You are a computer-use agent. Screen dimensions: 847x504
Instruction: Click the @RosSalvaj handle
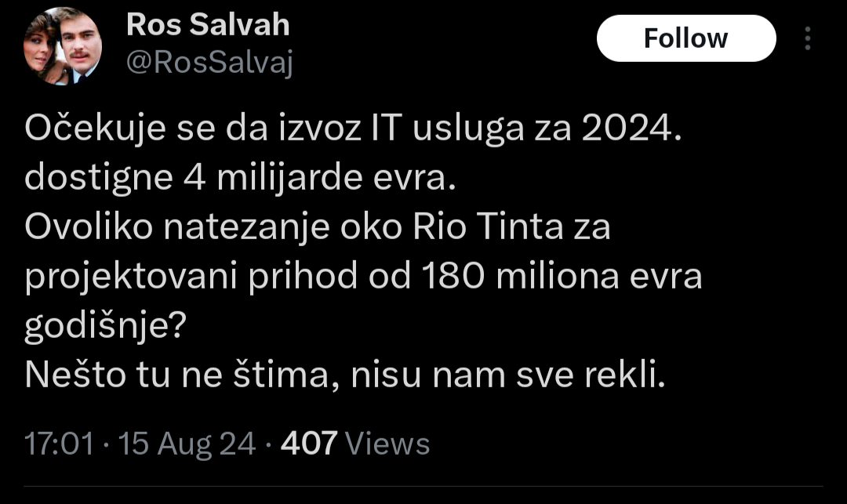coord(209,64)
